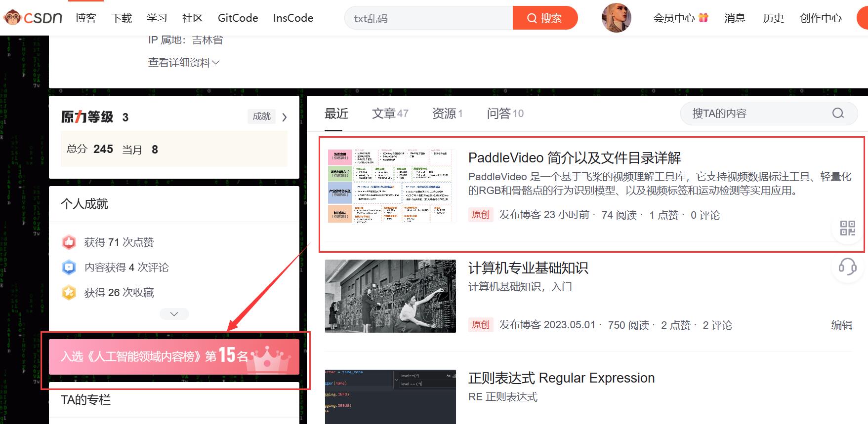Open 下载 in the top navigation

(x=122, y=18)
